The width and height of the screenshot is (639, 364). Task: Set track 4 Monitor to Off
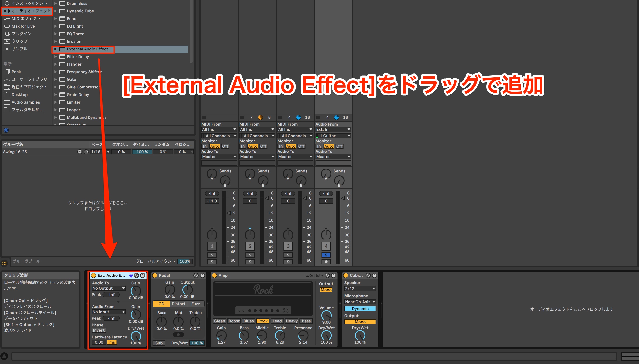pyautogui.click(x=340, y=146)
